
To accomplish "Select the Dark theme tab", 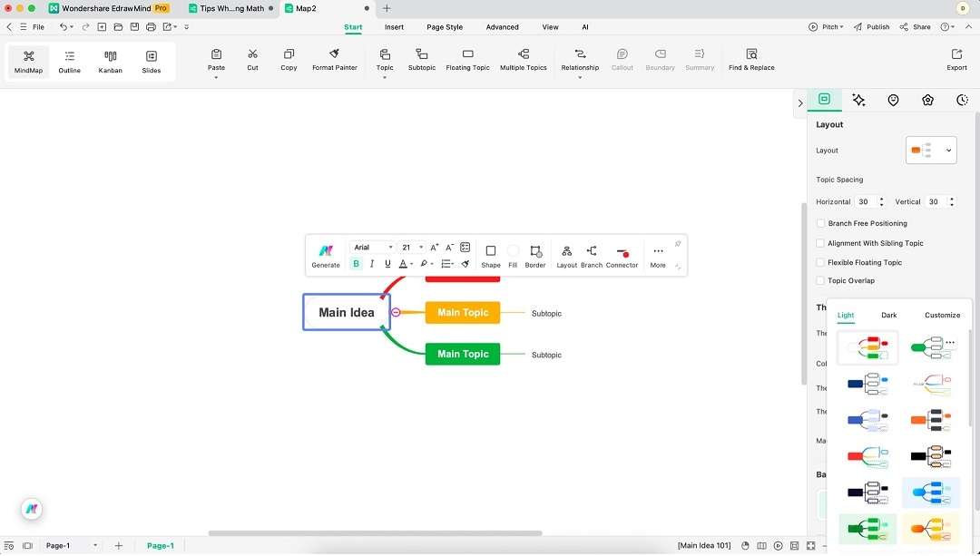I will [x=888, y=315].
